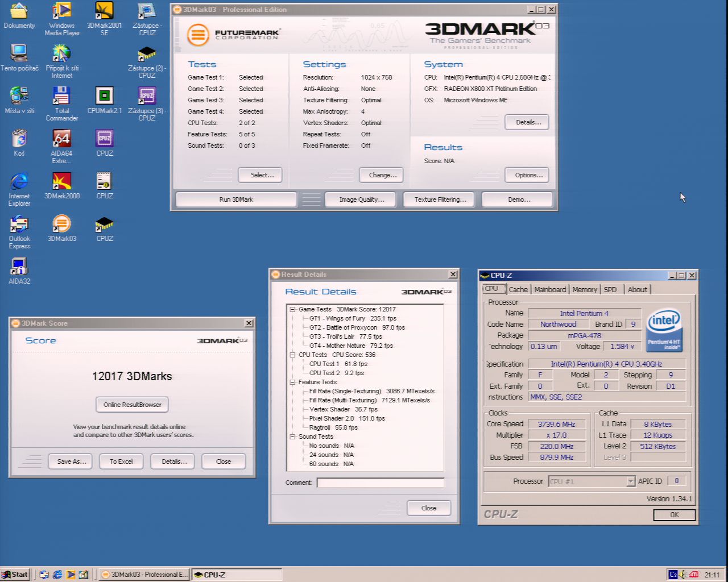Screen dimensions: 728x582
Task: Click Media Player quick launch icon
Action: pyautogui.click(x=71, y=575)
